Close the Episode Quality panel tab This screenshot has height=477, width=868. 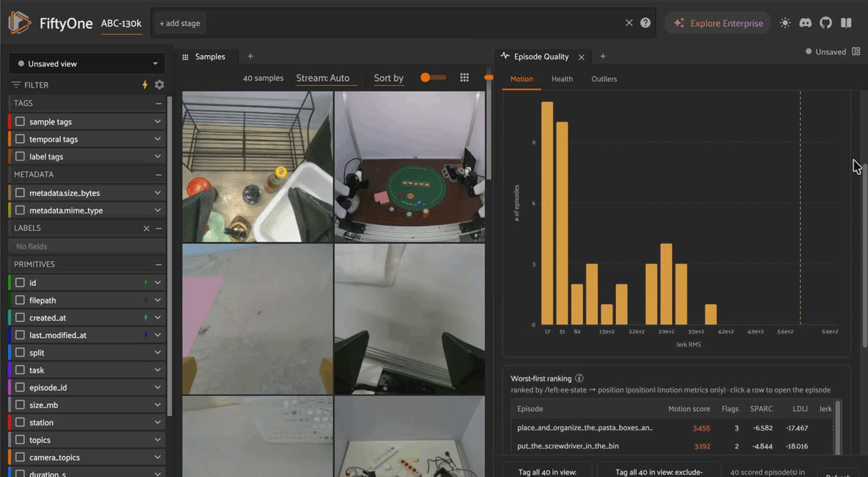pos(580,56)
